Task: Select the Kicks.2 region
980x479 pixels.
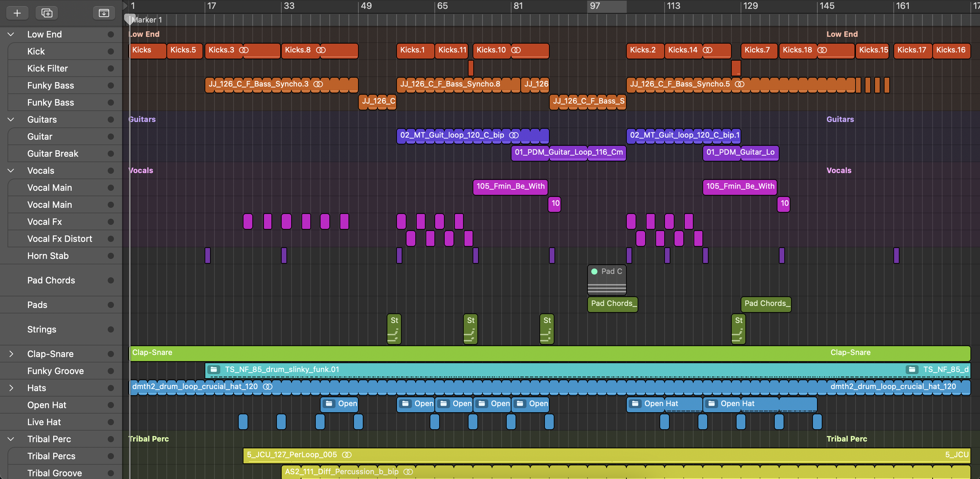Action: click(x=645, y=51)
